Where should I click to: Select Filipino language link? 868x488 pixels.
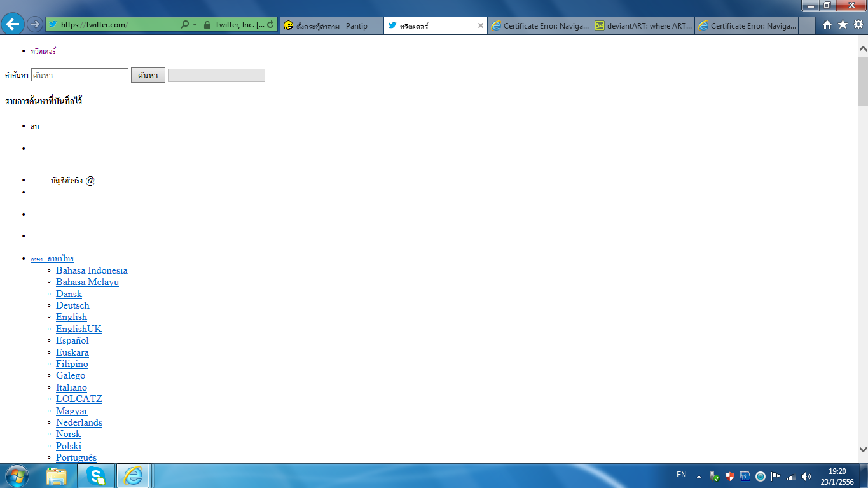coord(72,364)
